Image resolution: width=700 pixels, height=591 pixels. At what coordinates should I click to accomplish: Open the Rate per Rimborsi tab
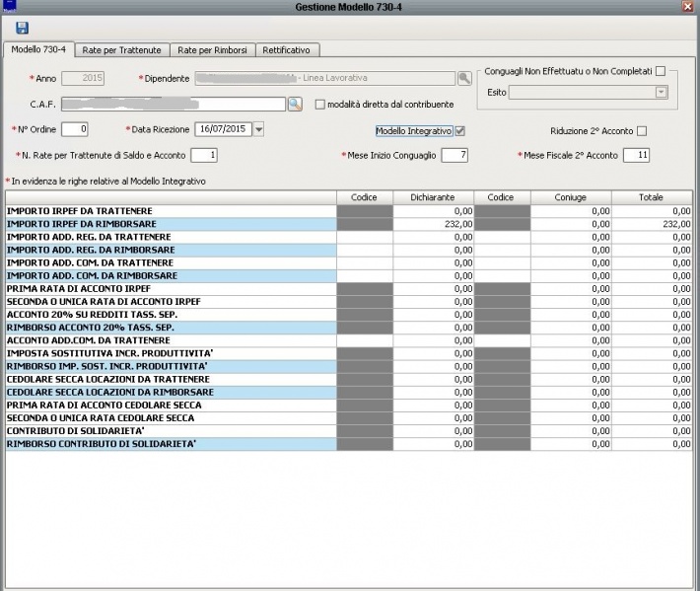click(x=214, y=49)
